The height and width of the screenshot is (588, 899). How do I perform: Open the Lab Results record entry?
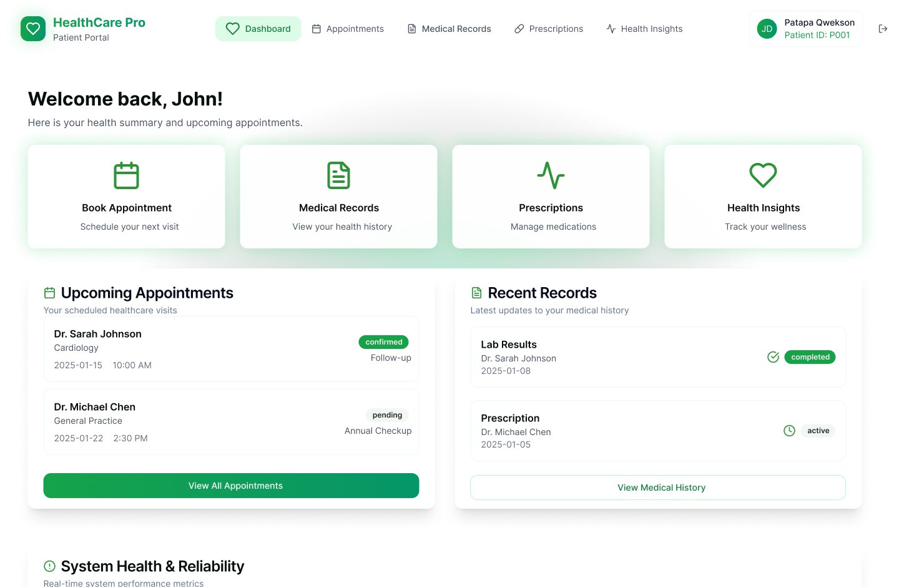click(657, 357)
